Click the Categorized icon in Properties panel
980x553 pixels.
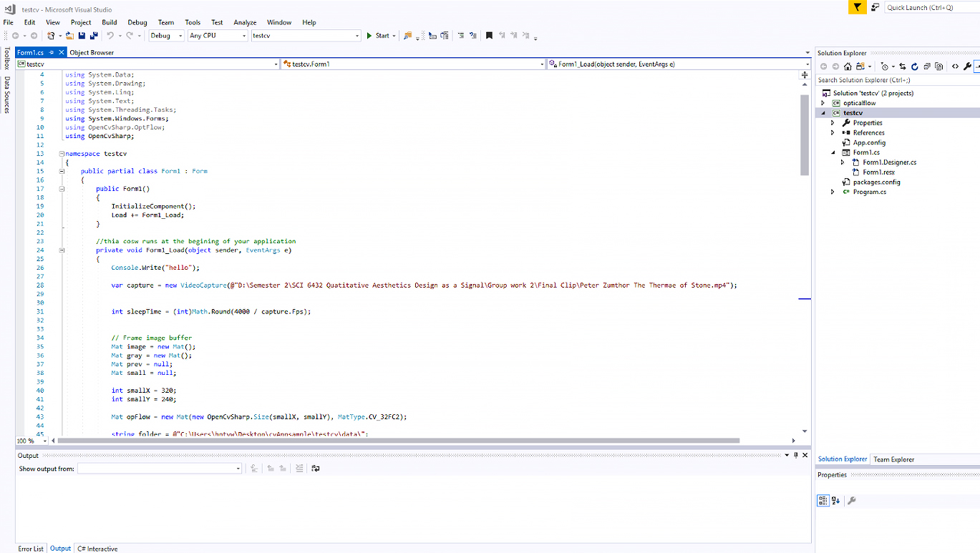coord(823,501)
